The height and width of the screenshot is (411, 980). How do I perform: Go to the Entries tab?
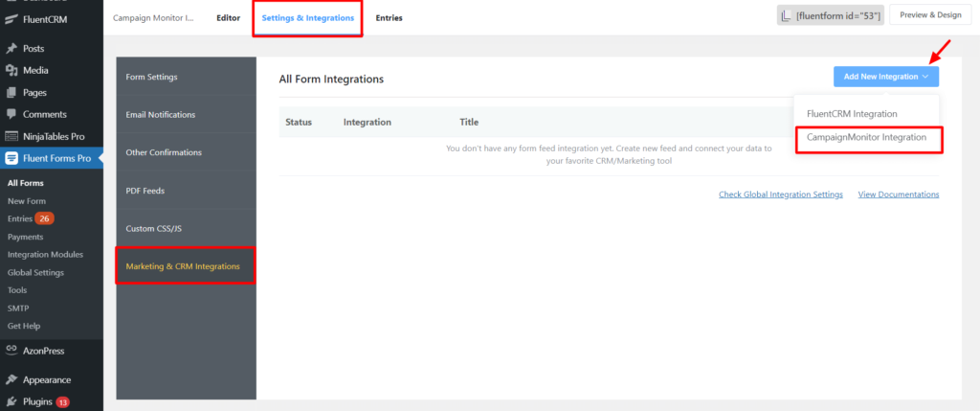(x=389, y=18)
